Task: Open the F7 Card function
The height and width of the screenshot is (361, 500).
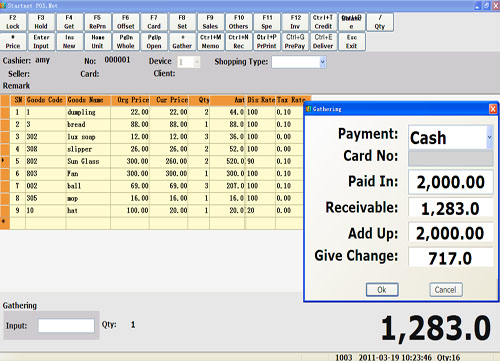Action: 154,22
